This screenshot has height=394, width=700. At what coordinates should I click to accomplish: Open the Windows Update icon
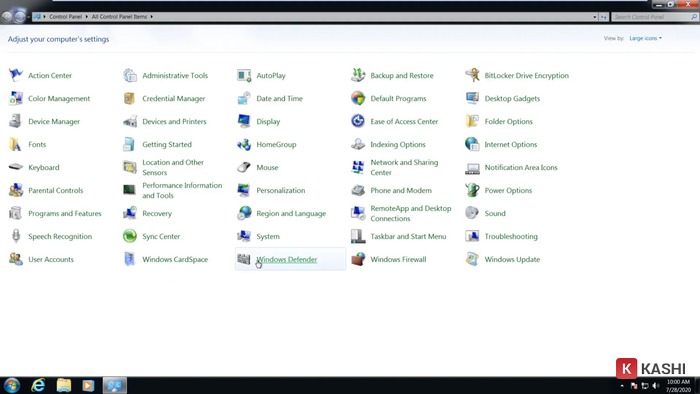pyautogui.click(x=472, y=259)
